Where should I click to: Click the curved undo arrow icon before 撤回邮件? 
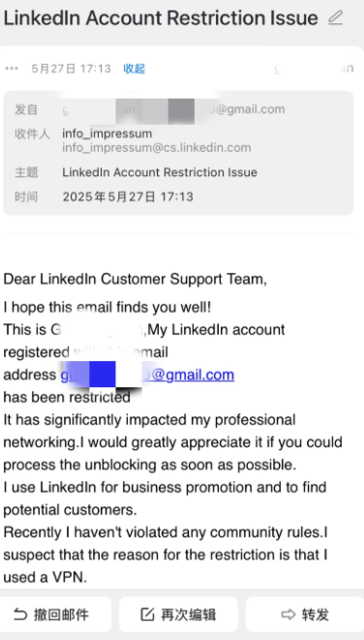[20, 615]
